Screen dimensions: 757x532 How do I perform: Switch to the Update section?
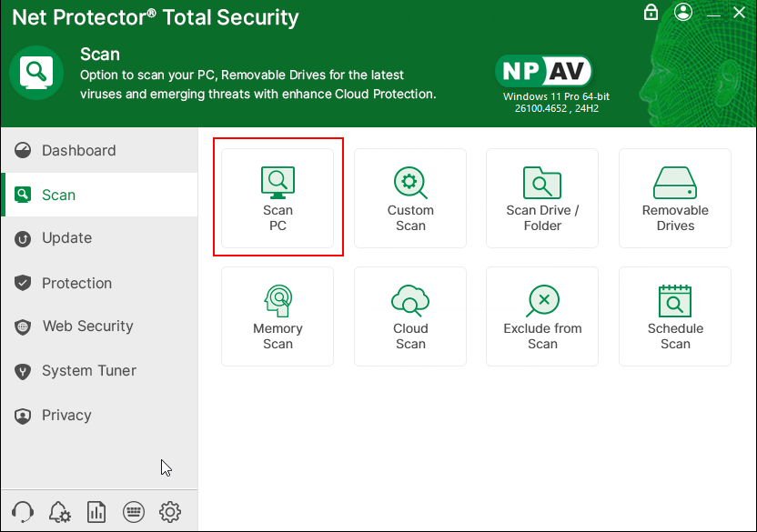click(x=66, y=238)
